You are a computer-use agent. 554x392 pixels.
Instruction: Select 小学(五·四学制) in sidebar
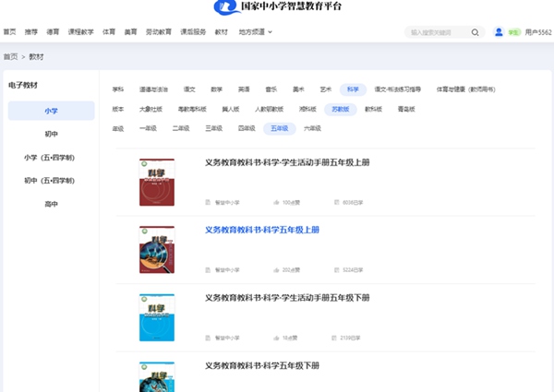50,158
